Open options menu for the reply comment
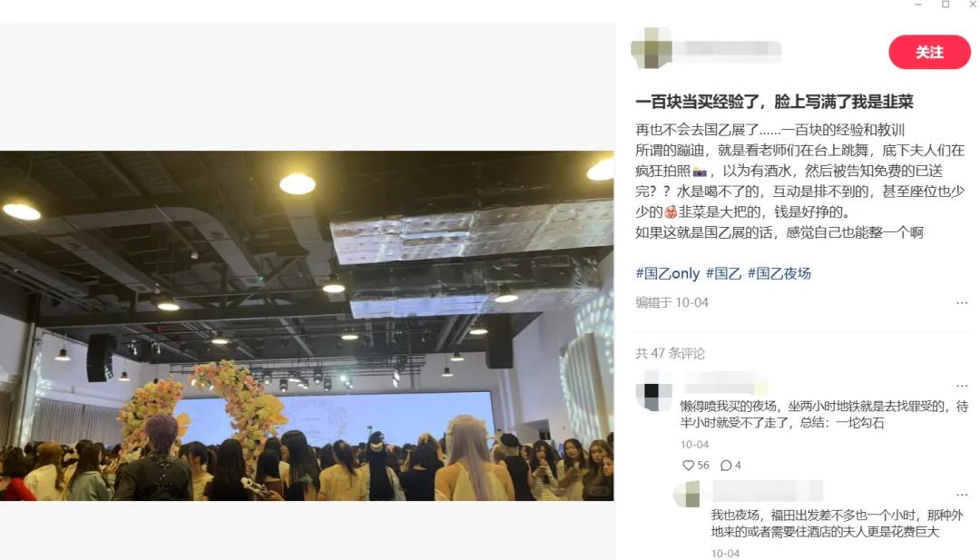The height and width of the screenshot is (560, 980). [961, 495]
